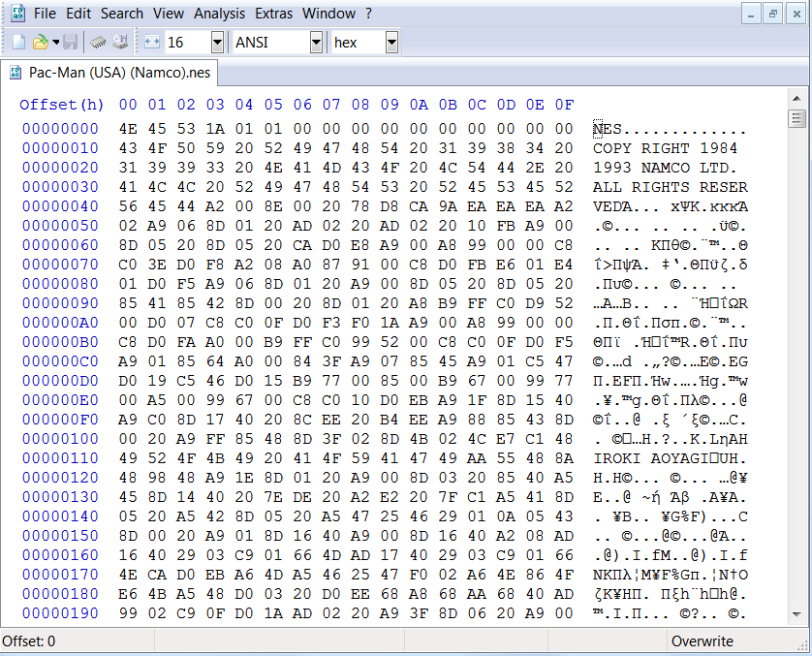The image size is (812, 656).
Task: Click decoded text 'ALL RIGHTS RESER'
Action: point(671,187)
